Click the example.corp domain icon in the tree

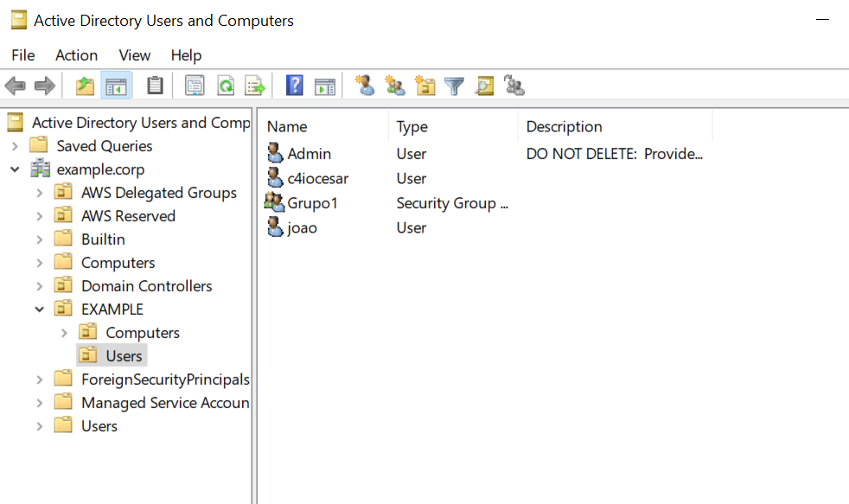pos(40,169)
